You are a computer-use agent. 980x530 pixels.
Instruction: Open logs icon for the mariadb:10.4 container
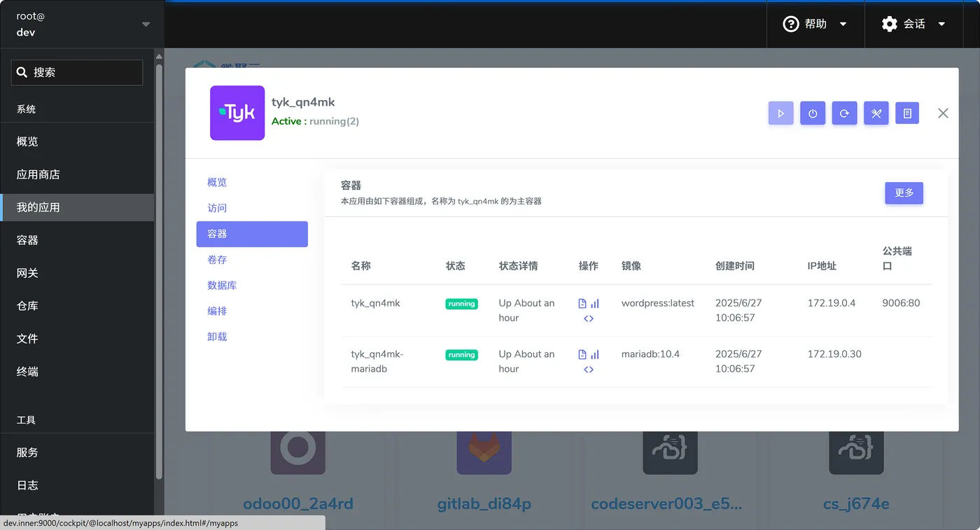(x=582, y=355)
